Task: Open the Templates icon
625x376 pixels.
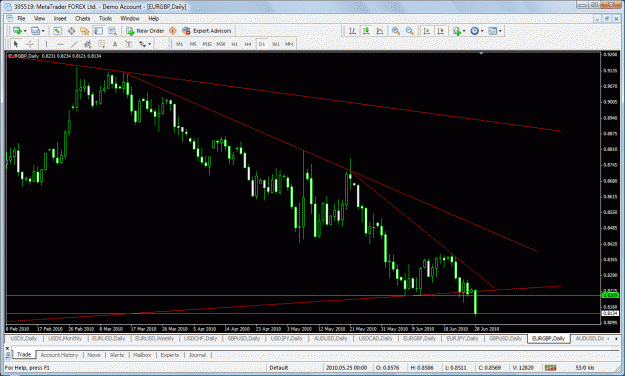Action: click(x=493, y=31)
